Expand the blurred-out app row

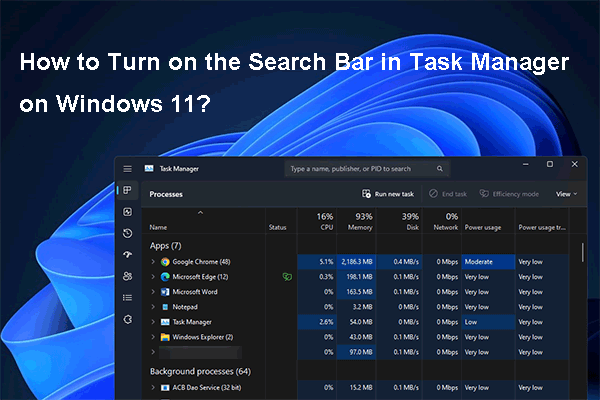tap(153, 352)
